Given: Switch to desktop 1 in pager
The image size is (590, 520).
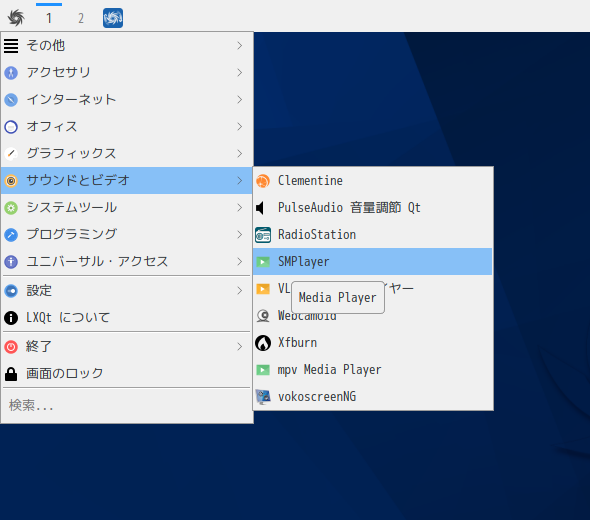Looking at the screenshot, I should coord(49,18).
